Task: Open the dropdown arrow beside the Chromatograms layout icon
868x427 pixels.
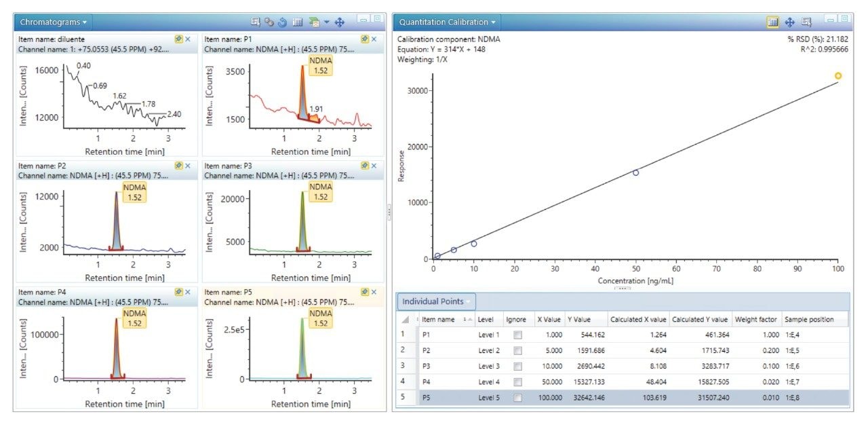Action: click(326, 22)
